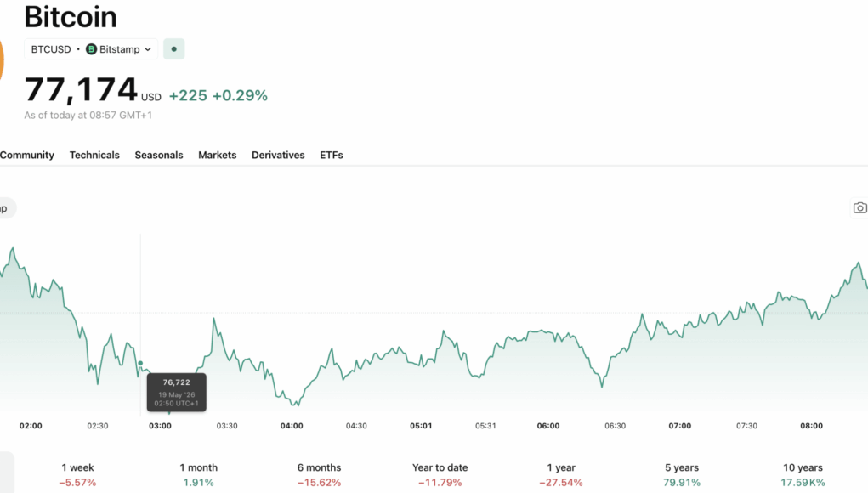This screenshot has height=493, width=868.
Task: Select the 6 months performance range
Action: pyautogui.click(x=320, y=475)
